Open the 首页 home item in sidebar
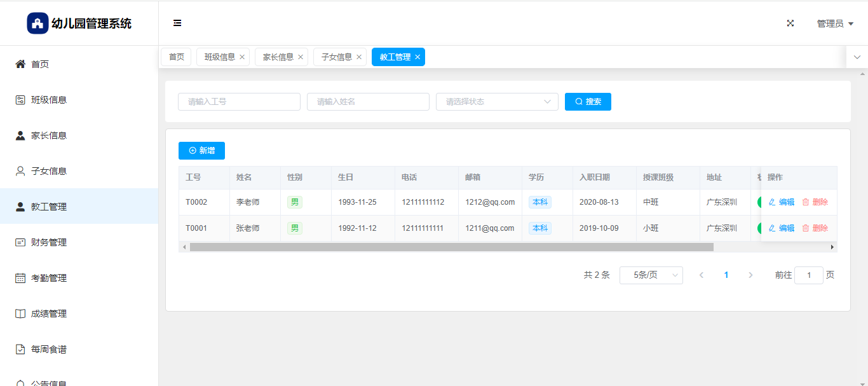Viewport: 868px width, 386px height. point(40,64)
